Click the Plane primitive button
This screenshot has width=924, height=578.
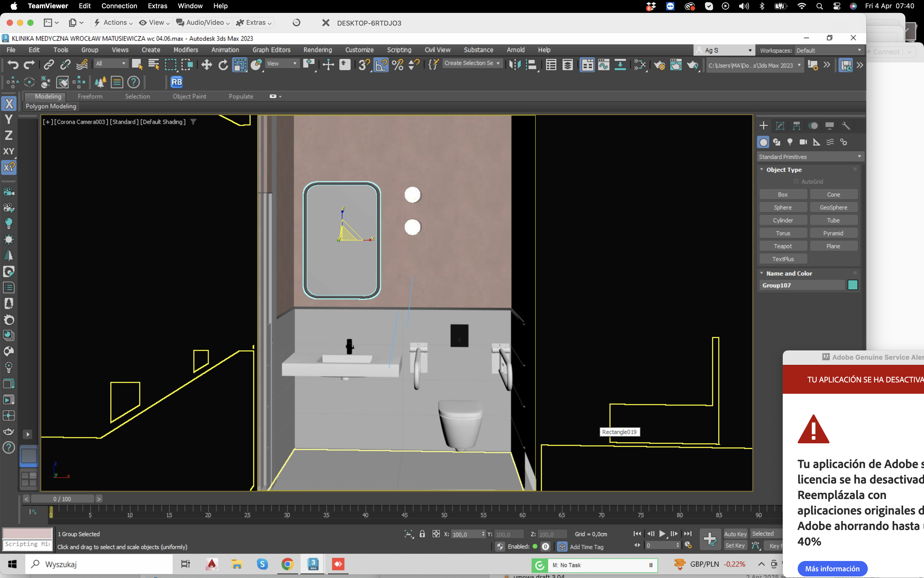pyautogui.click(x=833, y=246)
